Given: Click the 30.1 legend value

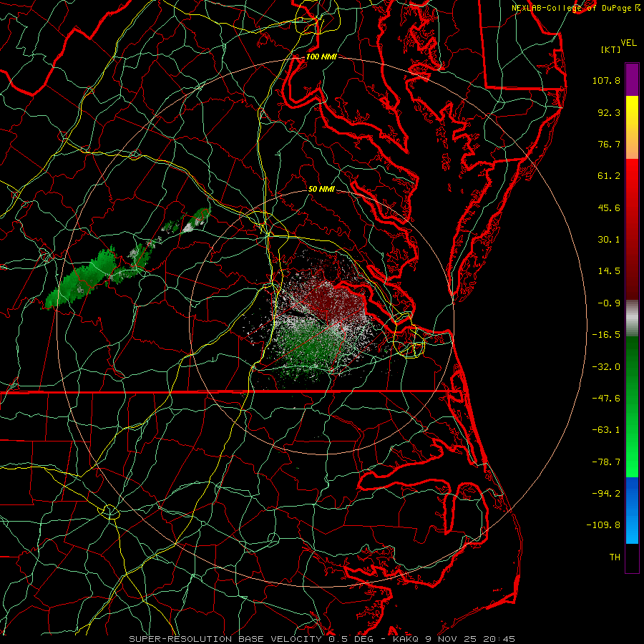Looking at the screenshot, I should [609, 240].
